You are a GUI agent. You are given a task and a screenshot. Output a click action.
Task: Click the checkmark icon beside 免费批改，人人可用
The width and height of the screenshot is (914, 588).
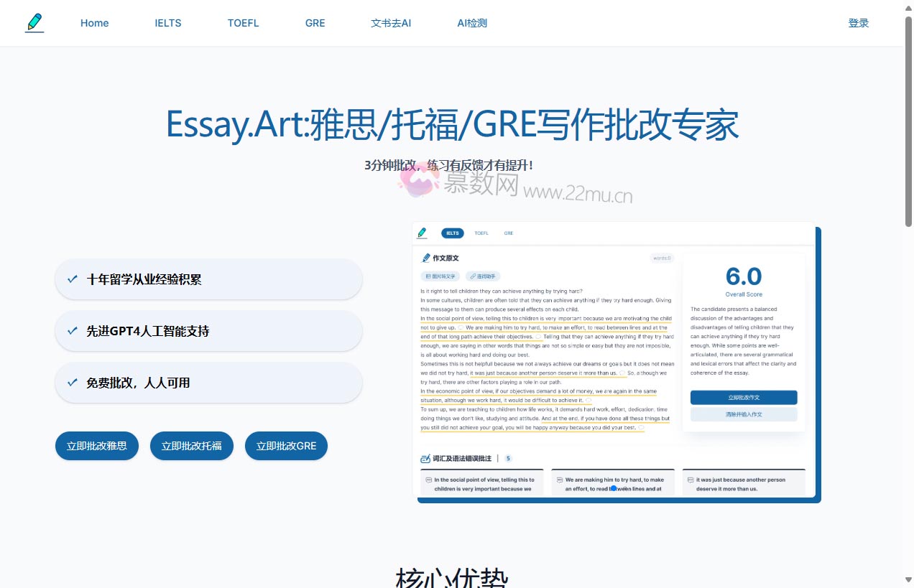point(72,383)
